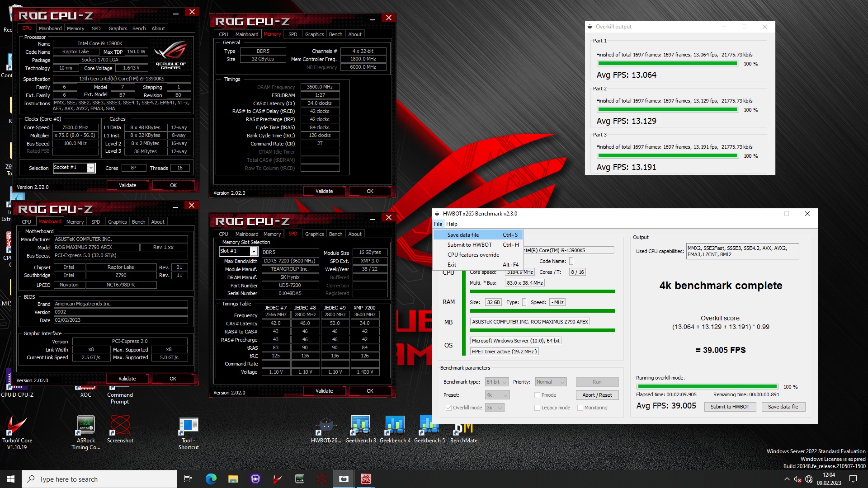Viewport: 868px width, 488px height.
Task: Switch to Graphics tab in the CPU tab window
Action: coord(118,28)
